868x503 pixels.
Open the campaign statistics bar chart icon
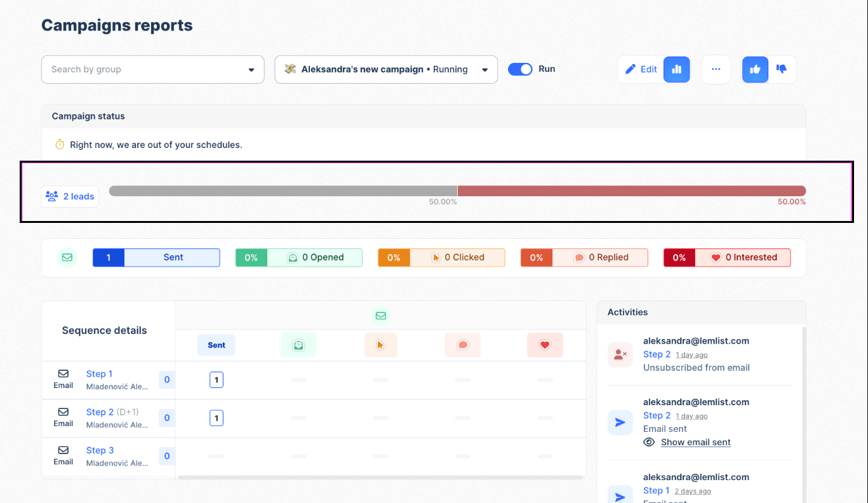(676, 69)
